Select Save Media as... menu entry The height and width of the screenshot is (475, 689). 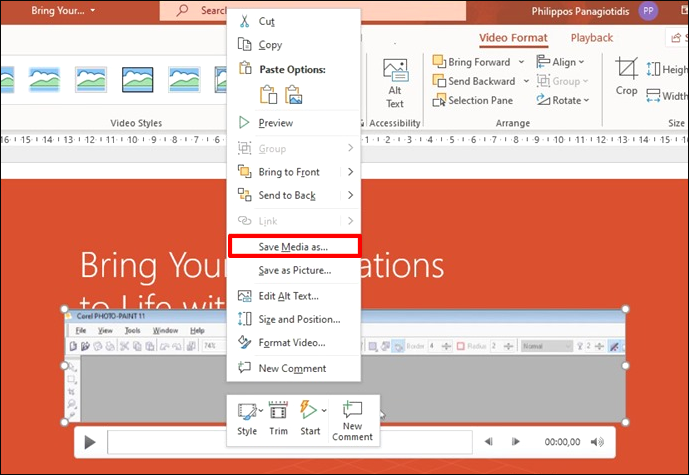click(x=293, y=246)
